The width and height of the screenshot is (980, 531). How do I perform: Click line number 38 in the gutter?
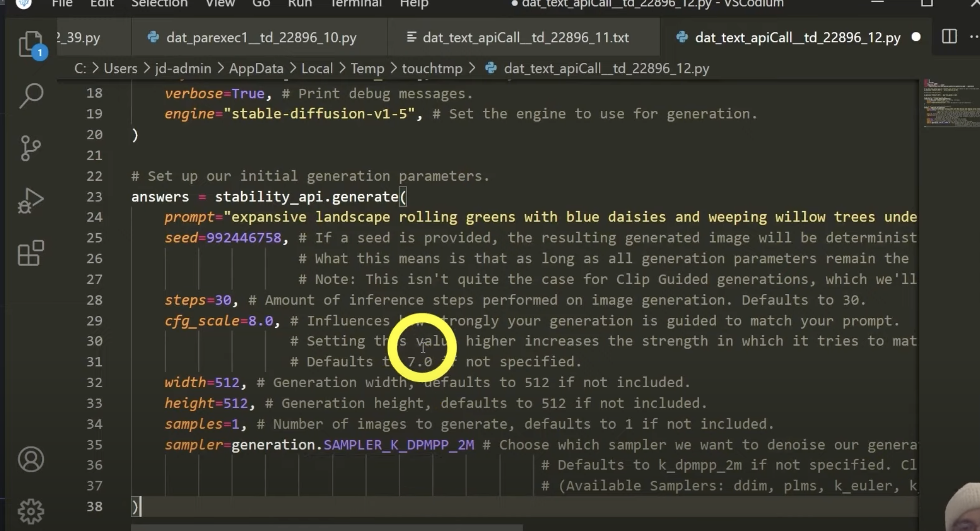tap(94, 507)
